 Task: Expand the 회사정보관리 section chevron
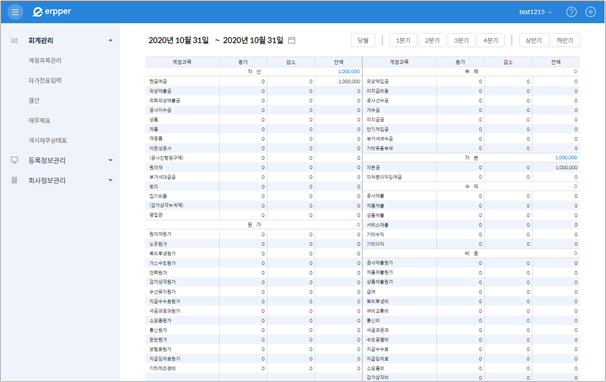[111, 180]
